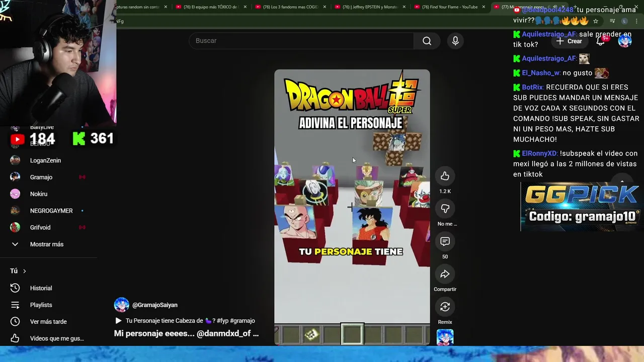Click chat username El_Nasho_w
The width and height of the screenshot is (644, 362).
pos(541,73)
